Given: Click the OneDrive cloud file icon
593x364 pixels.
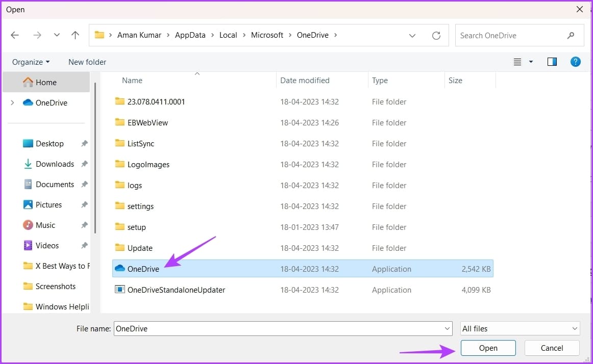Looking at the screenshot, I should click(120, 268).
